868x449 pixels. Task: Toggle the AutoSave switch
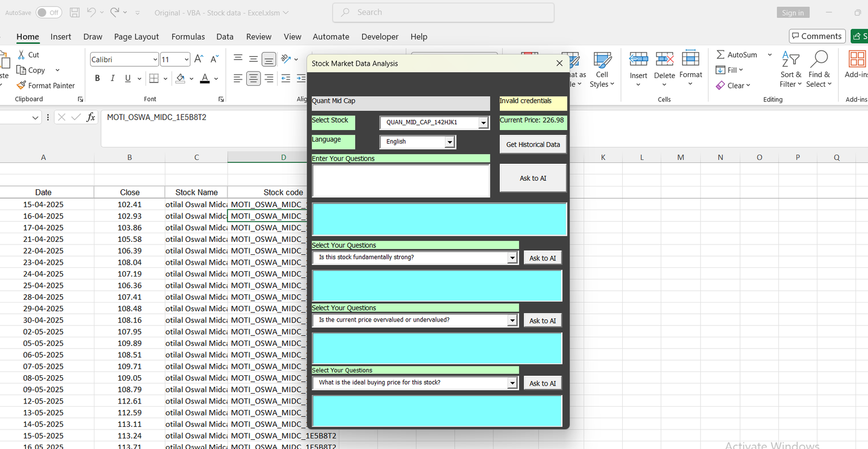click(x=49, y=12)
